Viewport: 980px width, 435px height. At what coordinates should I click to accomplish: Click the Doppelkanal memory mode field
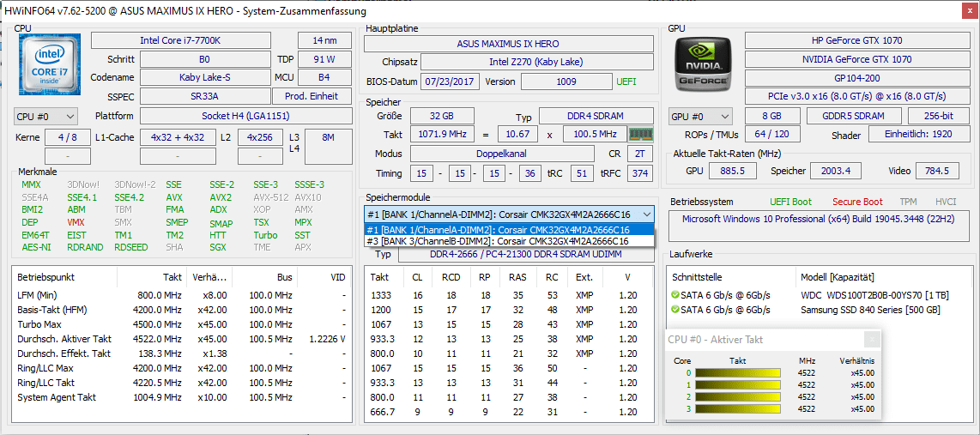point(502,154)
